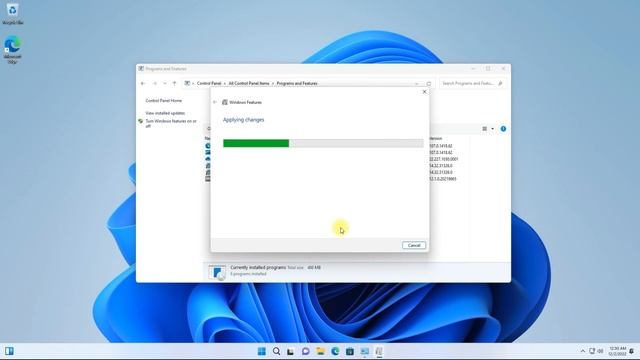Open Microsoft Store on taskbar
The image size is (640, 360).
coord(350,351)
